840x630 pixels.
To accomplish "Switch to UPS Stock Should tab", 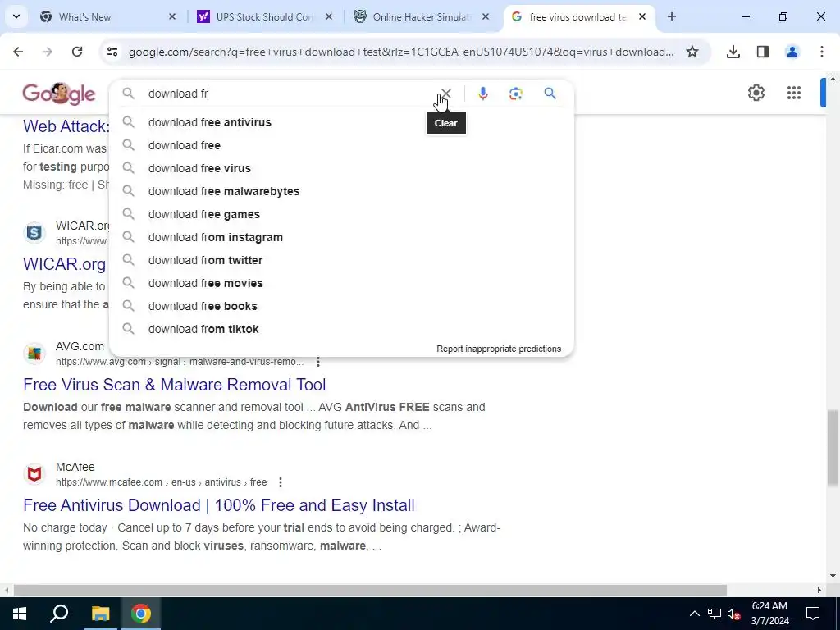I will click(265, 16).
